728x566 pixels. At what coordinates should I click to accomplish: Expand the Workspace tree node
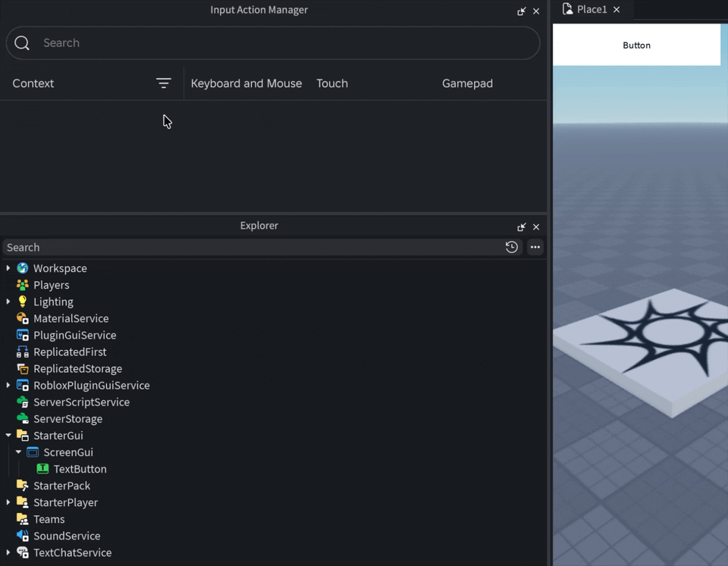click(8, 268)
